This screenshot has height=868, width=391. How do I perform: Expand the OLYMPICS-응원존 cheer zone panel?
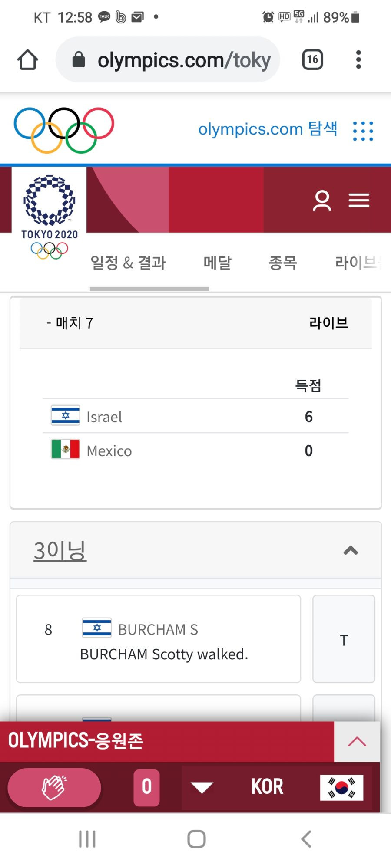pyautogui.click(x=357, y=742)
